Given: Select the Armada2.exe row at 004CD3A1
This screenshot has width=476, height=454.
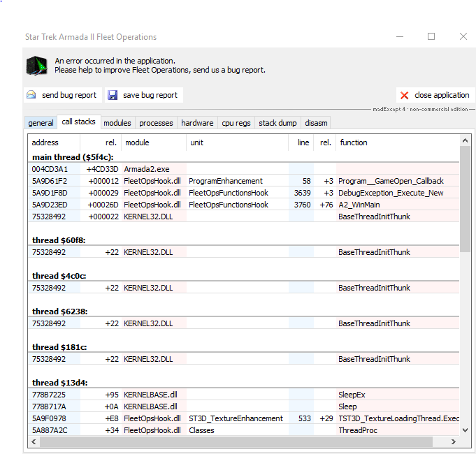Looking at the screenshot, I should pos(243,169).
